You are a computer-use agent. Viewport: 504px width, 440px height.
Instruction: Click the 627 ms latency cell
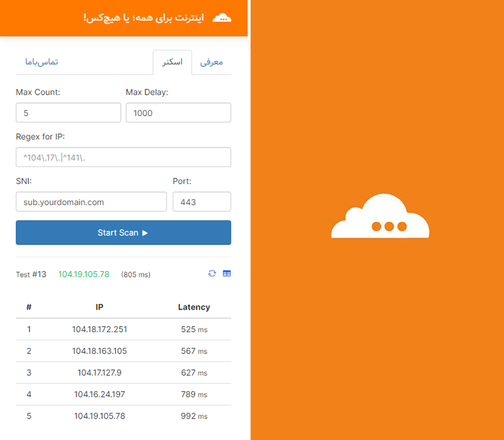(x=194, y=373)
